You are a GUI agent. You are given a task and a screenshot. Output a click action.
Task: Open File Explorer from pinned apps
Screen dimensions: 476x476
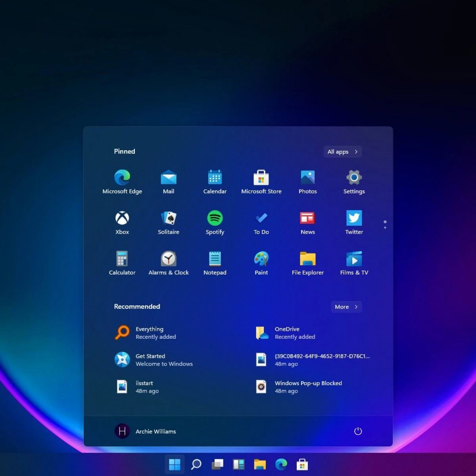[308, 263]
